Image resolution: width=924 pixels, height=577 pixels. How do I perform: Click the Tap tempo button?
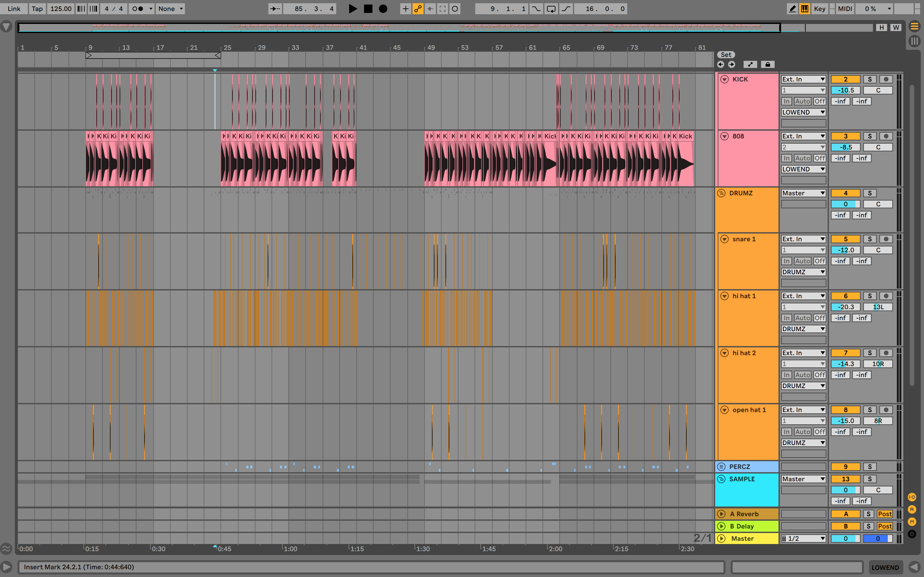37,9
